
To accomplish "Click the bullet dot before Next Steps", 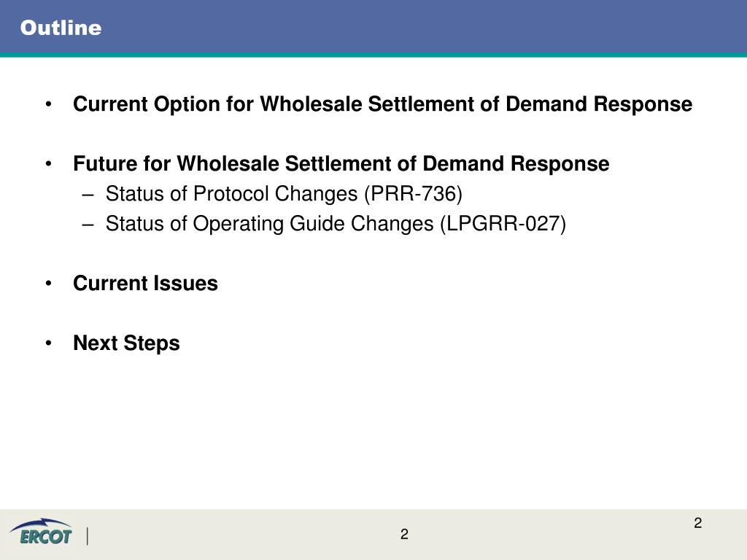I will tap(49, 343).
